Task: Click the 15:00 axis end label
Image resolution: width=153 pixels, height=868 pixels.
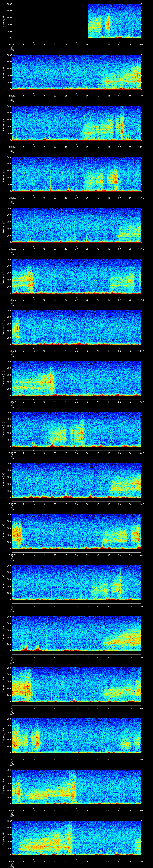Action: pos(141,300)
